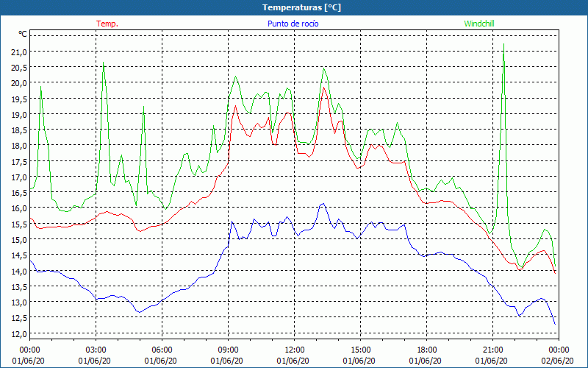Click the '20,0' y-axis value
The height and width of the screenshot is (368, 588).
coord(19,83)
